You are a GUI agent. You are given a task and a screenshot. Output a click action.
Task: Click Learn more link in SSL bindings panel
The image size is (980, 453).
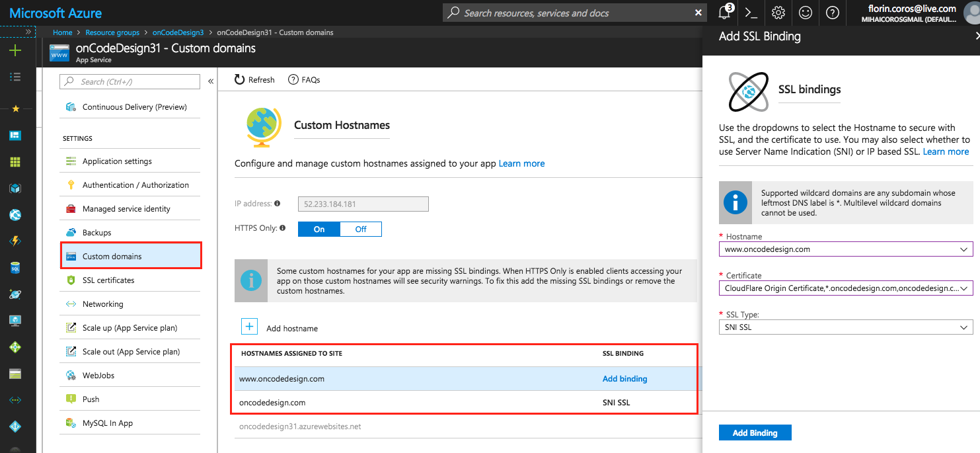click(946, 151)
